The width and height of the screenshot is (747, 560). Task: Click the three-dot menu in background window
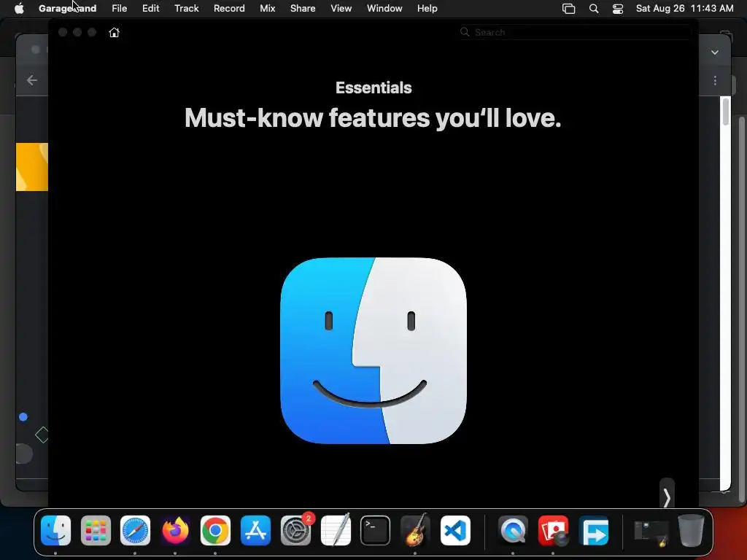(x=715, y=80)
